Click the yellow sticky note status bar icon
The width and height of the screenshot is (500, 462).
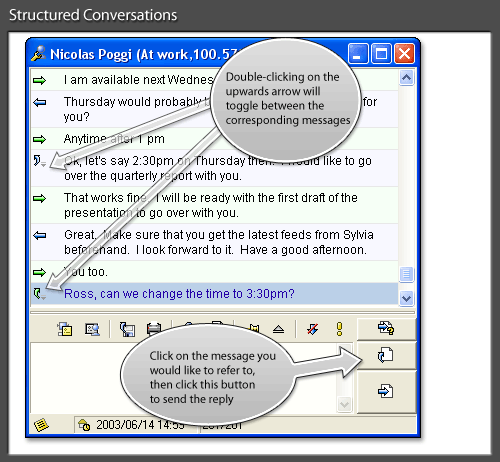pyautogui.click(x=41, y=425)
